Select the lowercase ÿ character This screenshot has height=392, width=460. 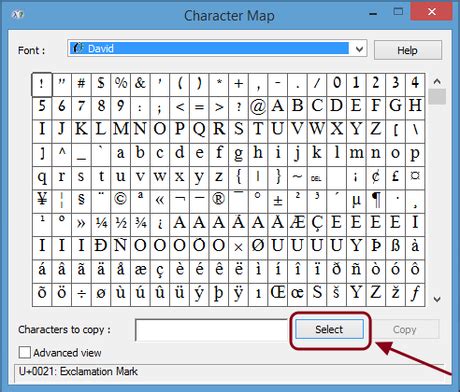coord(238,295)
